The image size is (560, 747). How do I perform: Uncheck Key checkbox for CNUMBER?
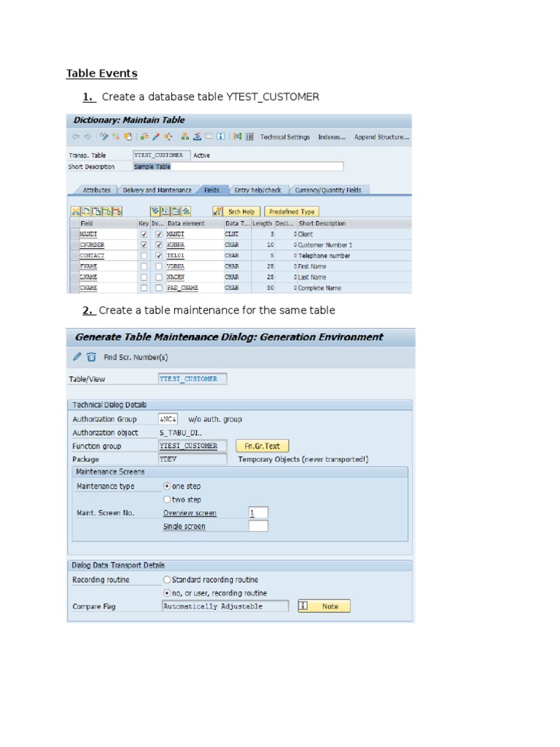[144, 245]
